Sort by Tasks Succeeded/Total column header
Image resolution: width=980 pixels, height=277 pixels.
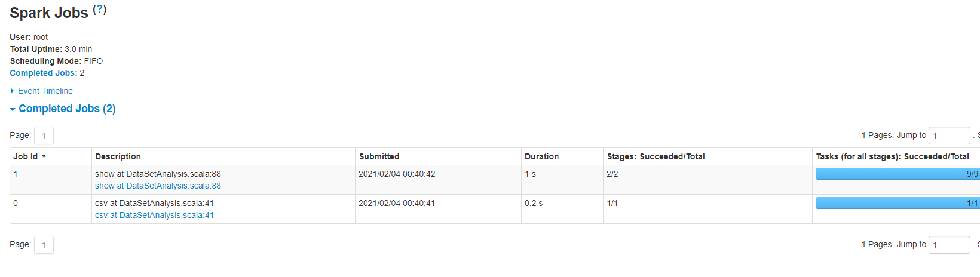click(892, 156)
